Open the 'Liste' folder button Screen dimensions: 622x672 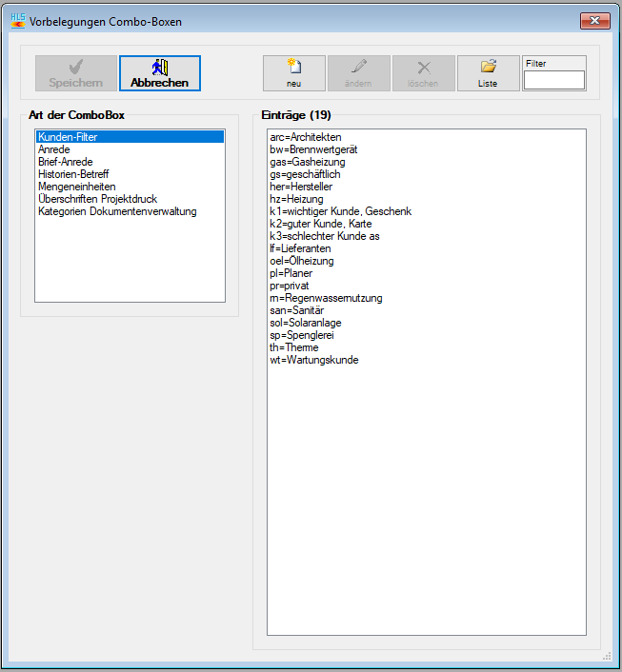click(488, 73)
